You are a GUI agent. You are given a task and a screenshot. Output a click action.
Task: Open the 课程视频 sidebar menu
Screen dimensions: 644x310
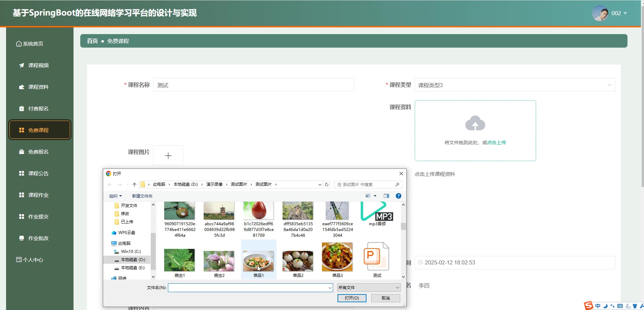coord(38,65)
